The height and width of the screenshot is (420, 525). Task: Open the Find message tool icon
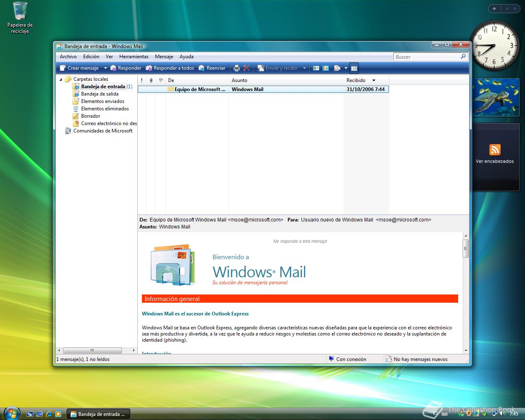(337, 68)
